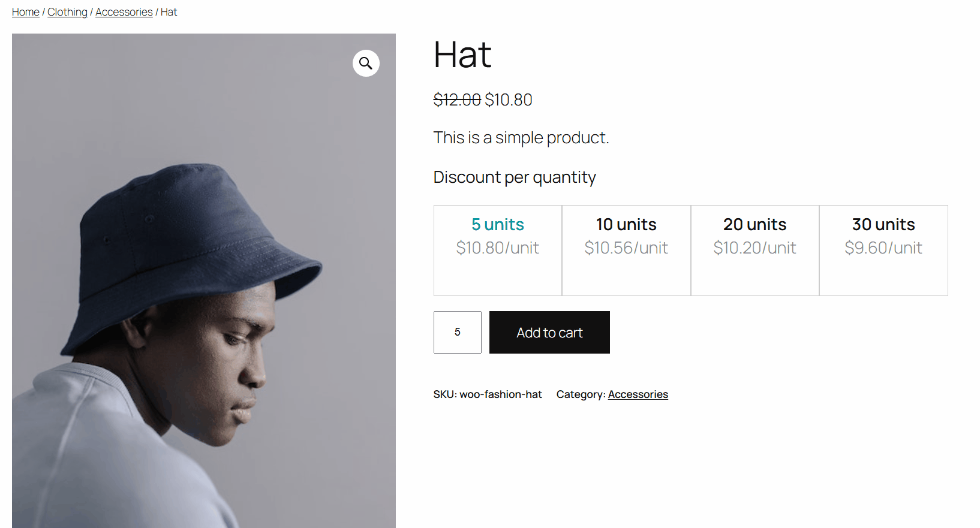Open the Home breadcrumb link
The width and height of the screenshot is (980, 528).
coord(26,12)
